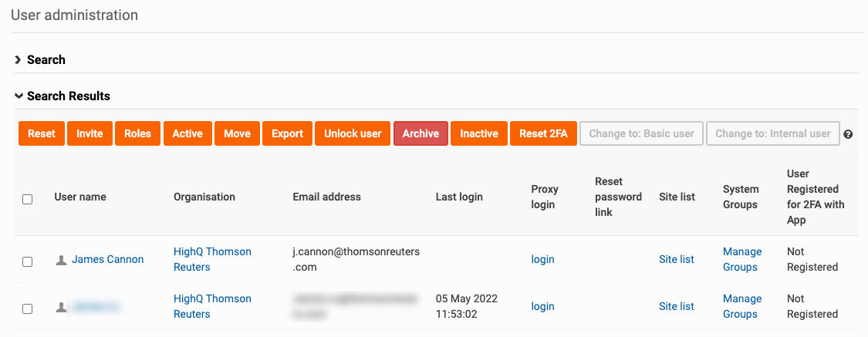The height and width of the screenshot is (337, 868).
Task: Click the Unlock user button
Action: [x=353, y=133]
